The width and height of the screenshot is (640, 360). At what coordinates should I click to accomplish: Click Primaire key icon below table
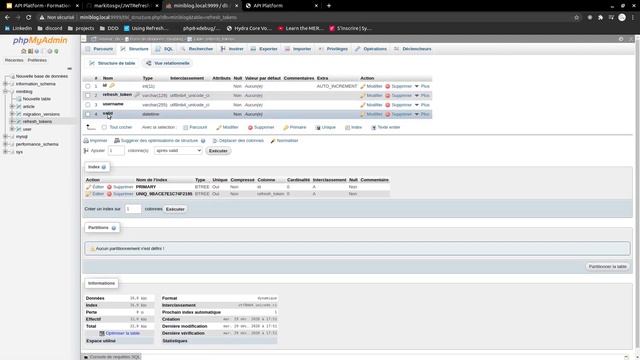[x=286, y=127]
